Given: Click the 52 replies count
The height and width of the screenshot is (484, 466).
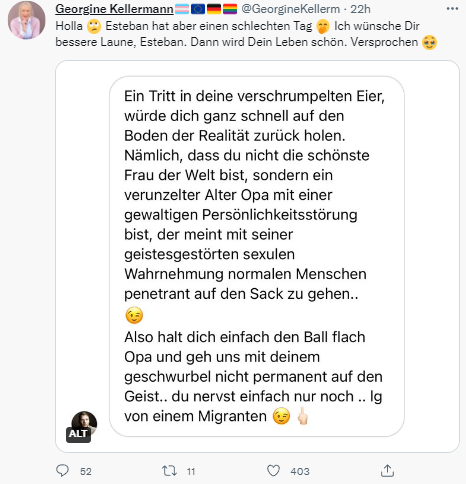Looking at the screenshot, I should [86, 471].
